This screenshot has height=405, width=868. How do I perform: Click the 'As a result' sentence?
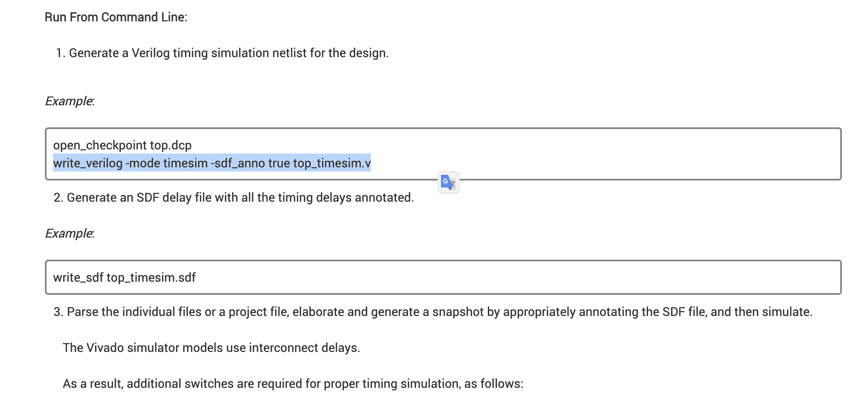click(x=293, y=384)
